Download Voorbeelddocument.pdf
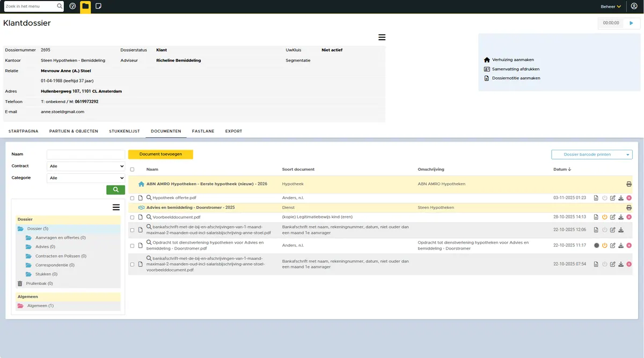The height and width of the screenshot is (358, 644). tap(621, 217)
